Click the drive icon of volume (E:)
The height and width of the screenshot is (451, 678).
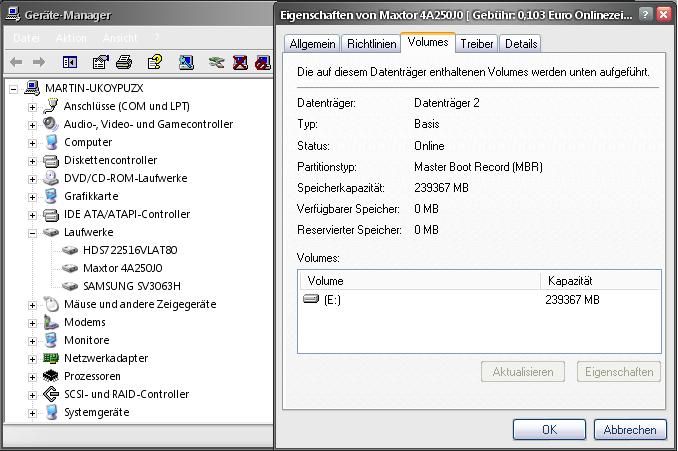[x=311, y=299]
